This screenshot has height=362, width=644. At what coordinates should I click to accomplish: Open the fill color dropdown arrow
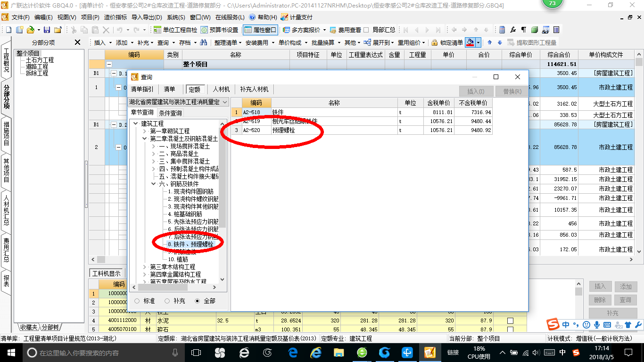tap(479, 42)
